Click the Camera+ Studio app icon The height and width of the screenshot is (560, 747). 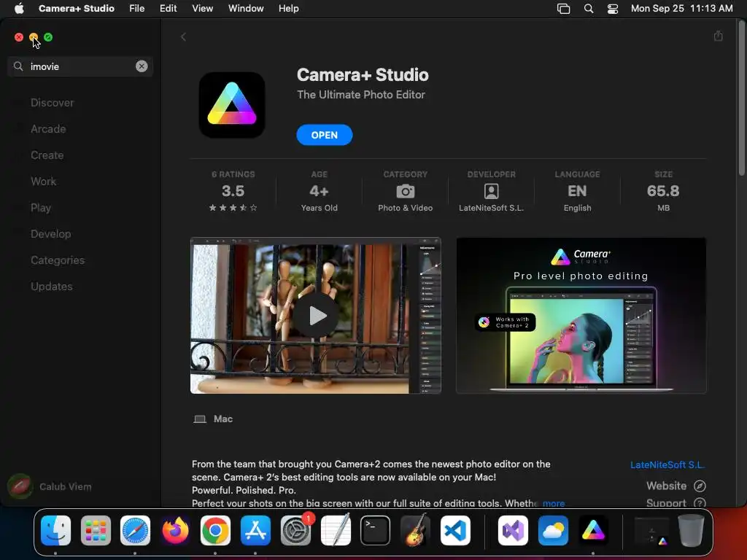point(231,105)
